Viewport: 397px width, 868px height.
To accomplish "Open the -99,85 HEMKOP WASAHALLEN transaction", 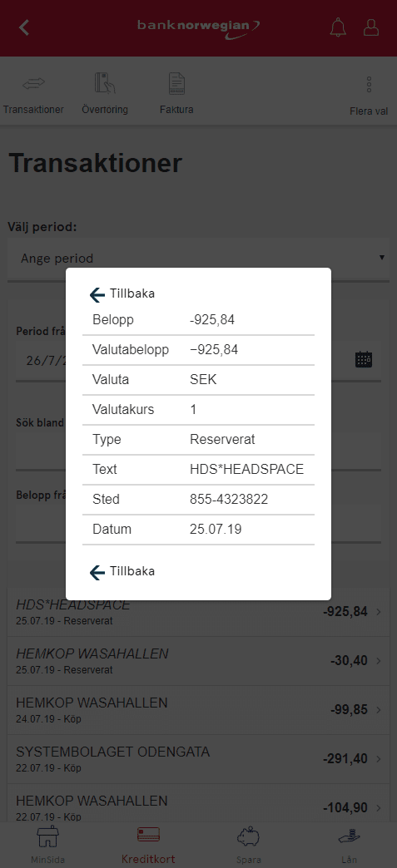I will (x=198, y=710).
